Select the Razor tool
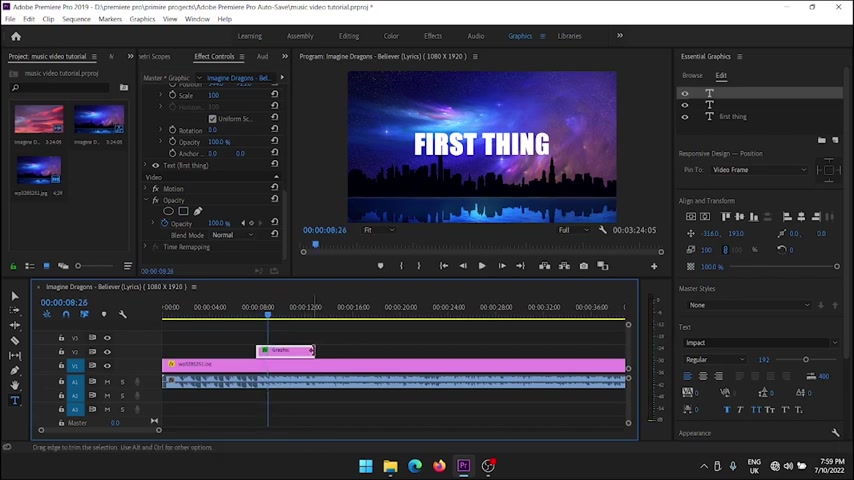The height and width of the screenshot is (480, 854). click(15, 341)
